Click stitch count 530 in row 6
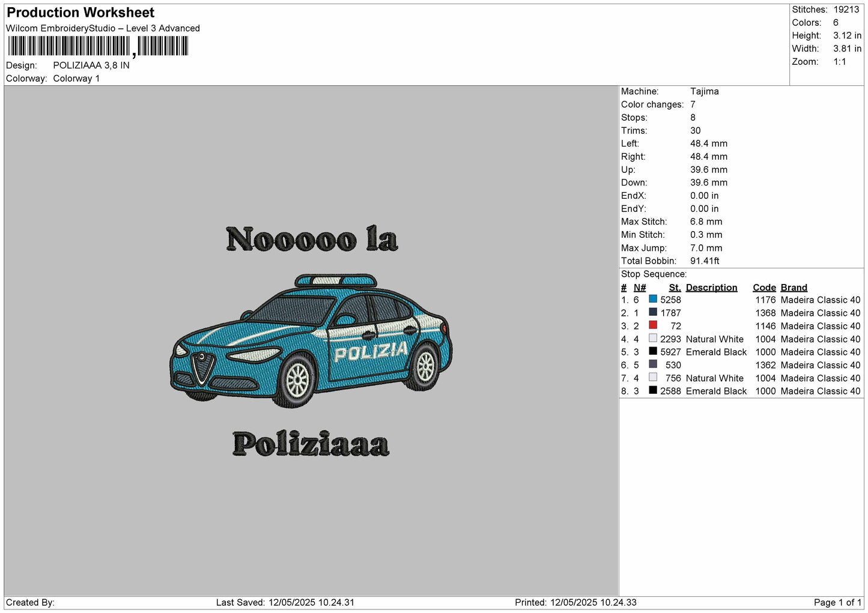Viewport: 868px width, 613px height. click(x=673, y=365)
